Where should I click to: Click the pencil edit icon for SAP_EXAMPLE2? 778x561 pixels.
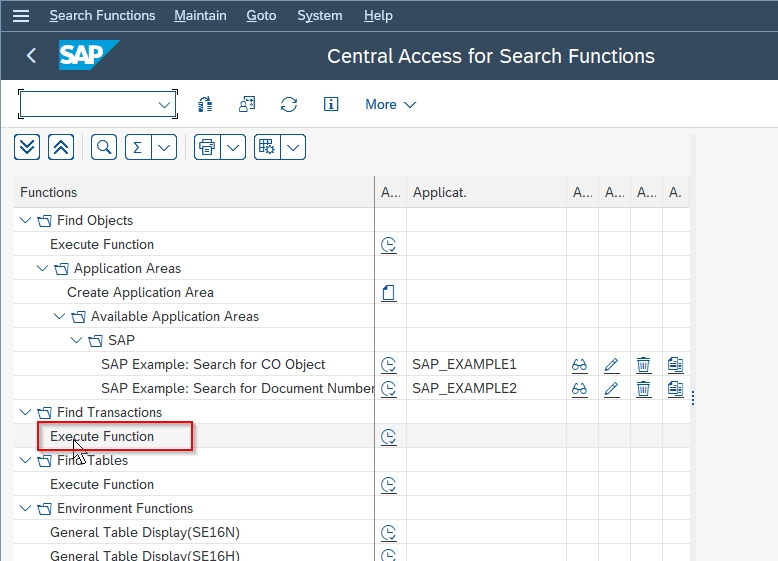(x=612, y=388)
